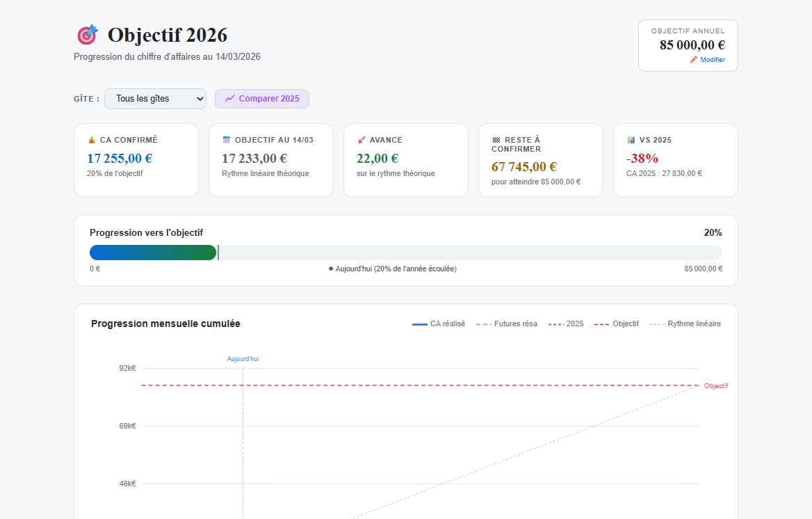Click the Rythme linéaire théorique caption

pyautogui.click(x=265, y=174)
